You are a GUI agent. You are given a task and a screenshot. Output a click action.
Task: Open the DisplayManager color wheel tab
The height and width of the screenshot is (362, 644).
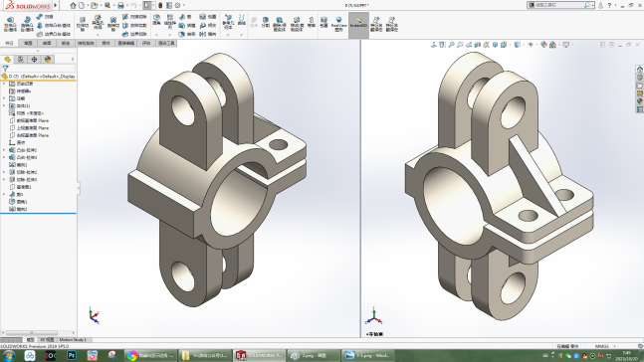click(48, 60)
